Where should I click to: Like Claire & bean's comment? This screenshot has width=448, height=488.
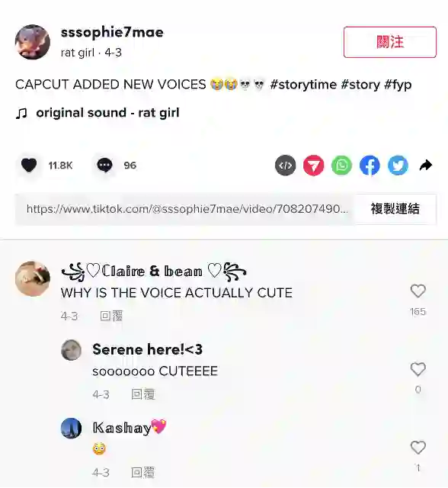click(x=418, y=291)
